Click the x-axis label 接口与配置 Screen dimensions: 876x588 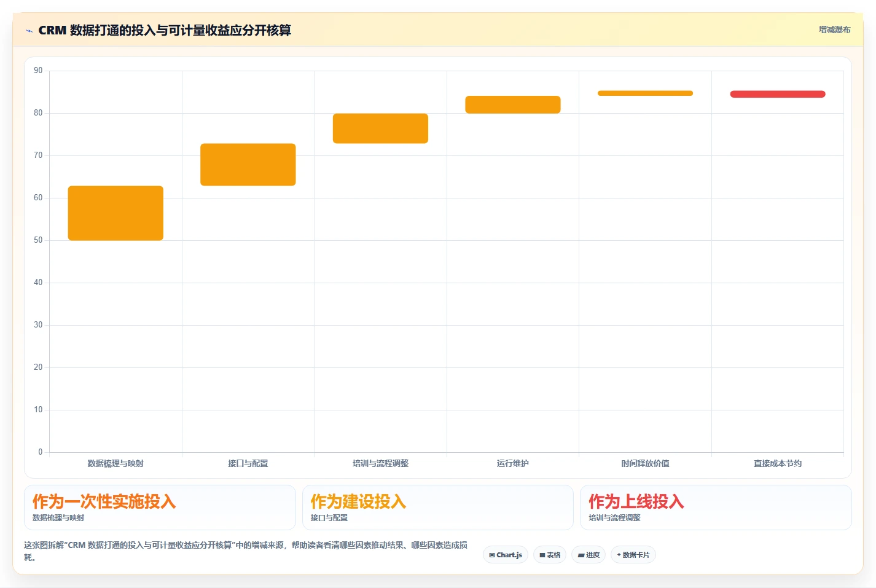(248, 463)
